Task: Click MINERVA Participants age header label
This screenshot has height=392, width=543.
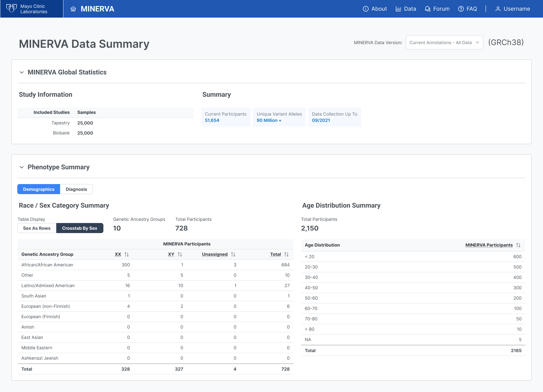Action: point(489,245)
